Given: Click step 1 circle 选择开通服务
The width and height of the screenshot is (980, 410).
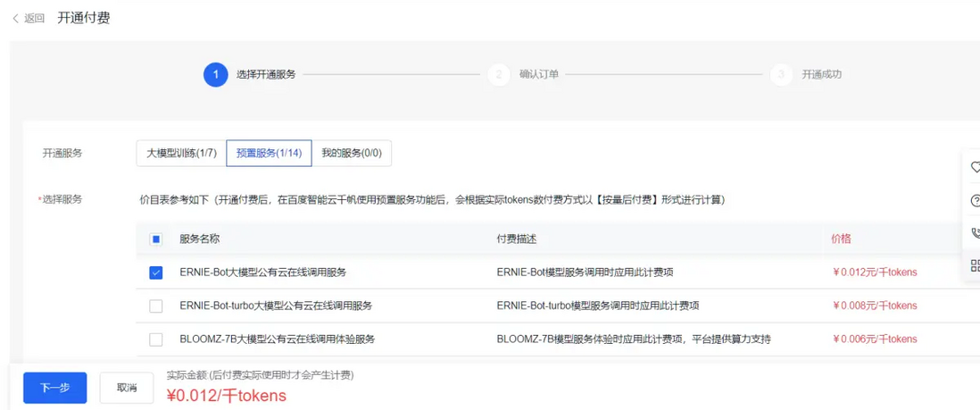Looking at the screenshot, I should pos(215,74).
